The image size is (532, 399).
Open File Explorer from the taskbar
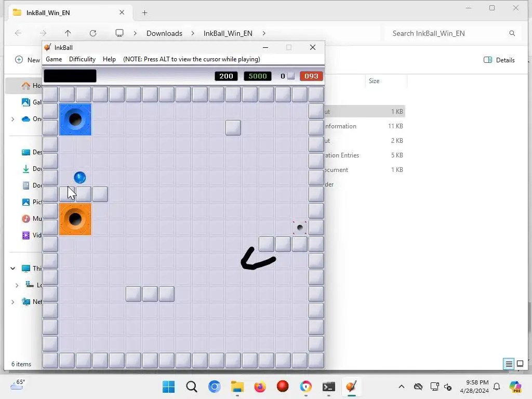pyautogui.click(x=237, y=387)
